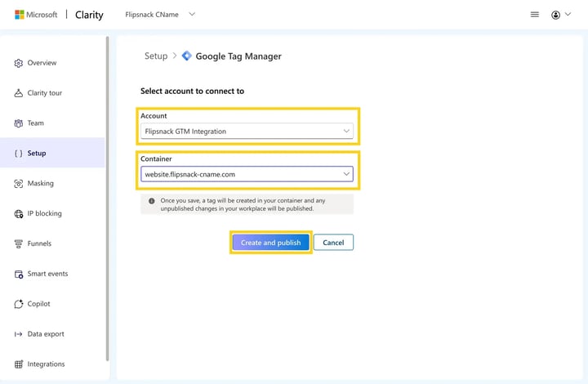
Task: Click the Overview gear icon in sidebar
Action: tap(18, 63)
